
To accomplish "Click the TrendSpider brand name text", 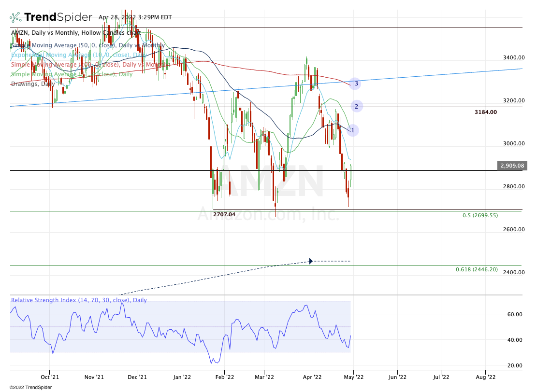I will pyautogui.click(x=58, y=17).
